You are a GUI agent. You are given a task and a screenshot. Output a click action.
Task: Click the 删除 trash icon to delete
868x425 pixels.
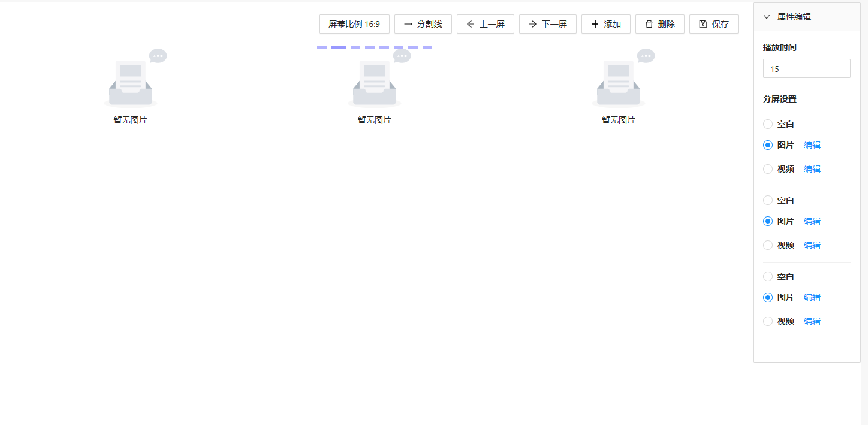[x=649, y=24]
